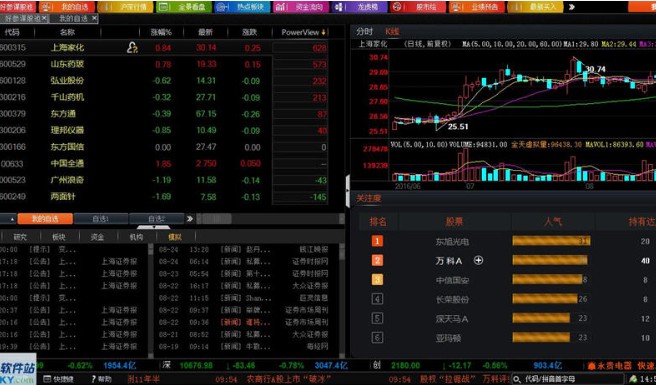Image resolution: width=656 pixels, height=385 pixels.
Task: Open the 资金流向 capital flow toolbar button
Action: 300,7
